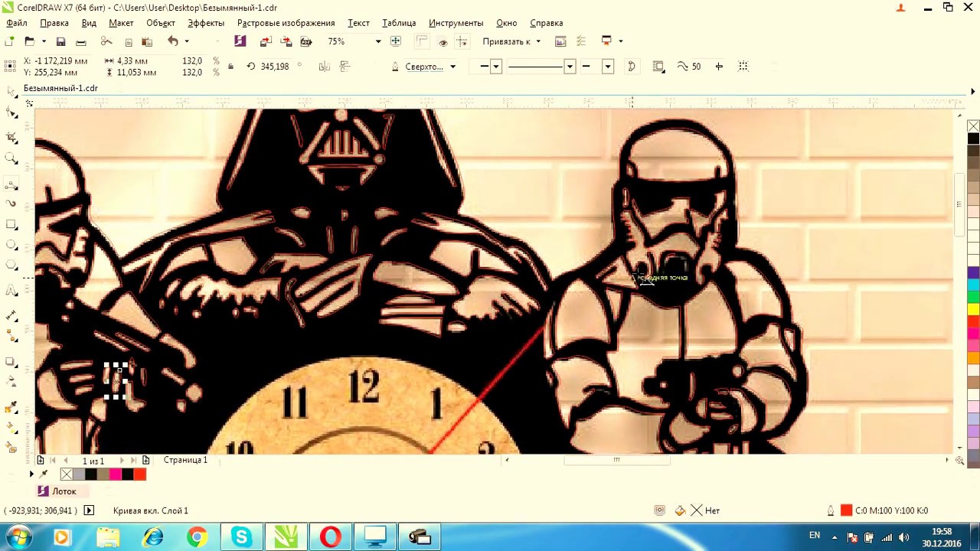The width and height of the screenshot is (980, 551).
Task: Open the Эффекты menu
Action: coord(206,23)
